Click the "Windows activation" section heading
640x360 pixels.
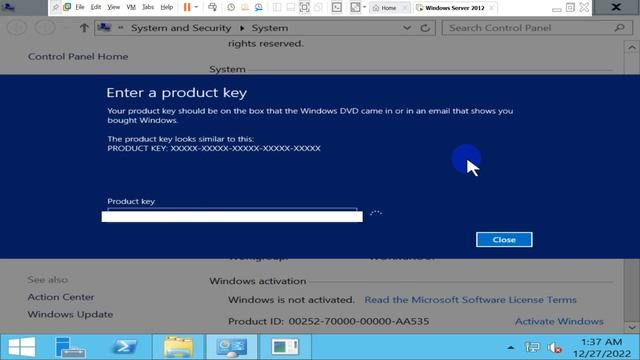(x=258, y=281)
